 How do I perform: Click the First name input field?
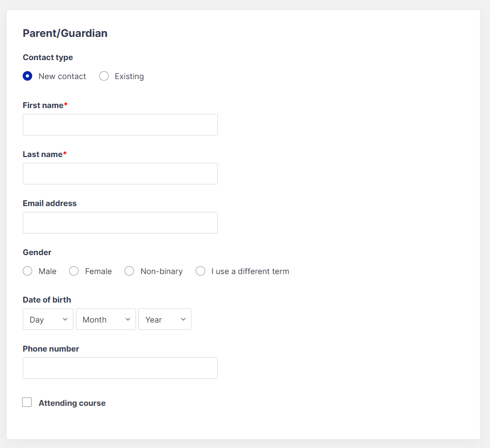tap(120, 124)
